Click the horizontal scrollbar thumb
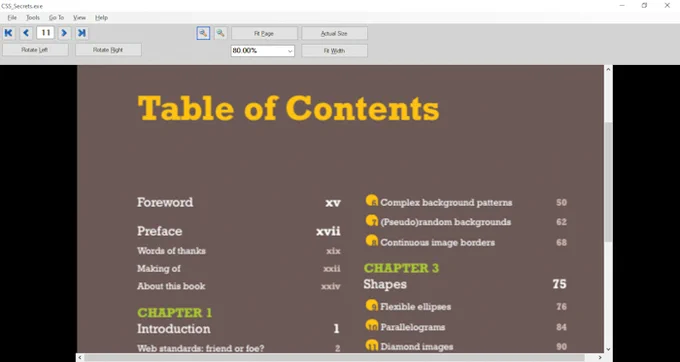This screenshot has height=362, width=680. coord(334,358)
